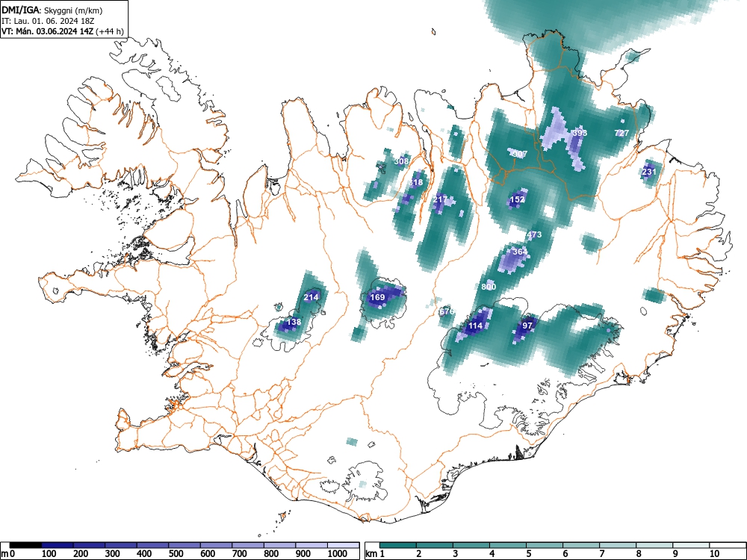
Task: Click the '7' label on the kilometer legend
Action: tap(601, 554)
